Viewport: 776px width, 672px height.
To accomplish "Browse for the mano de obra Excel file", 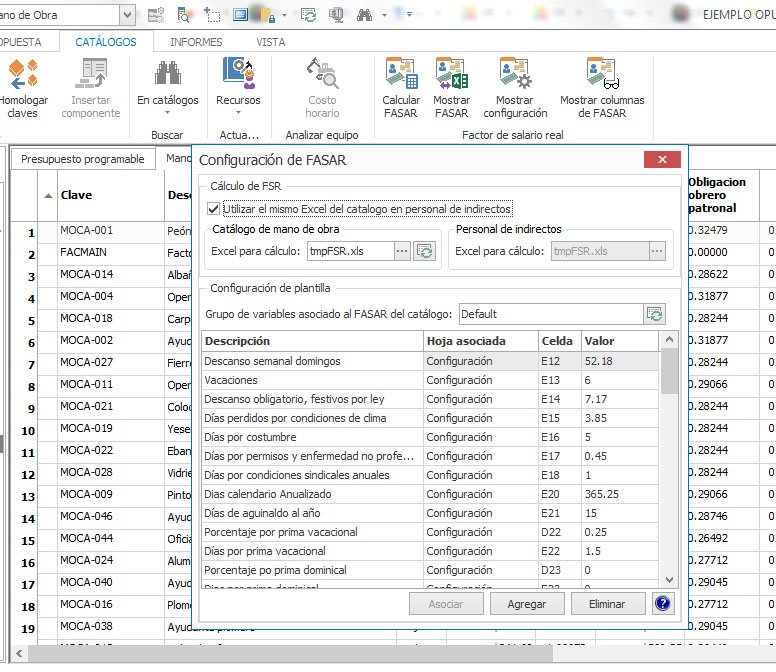I will pos(402,251).
